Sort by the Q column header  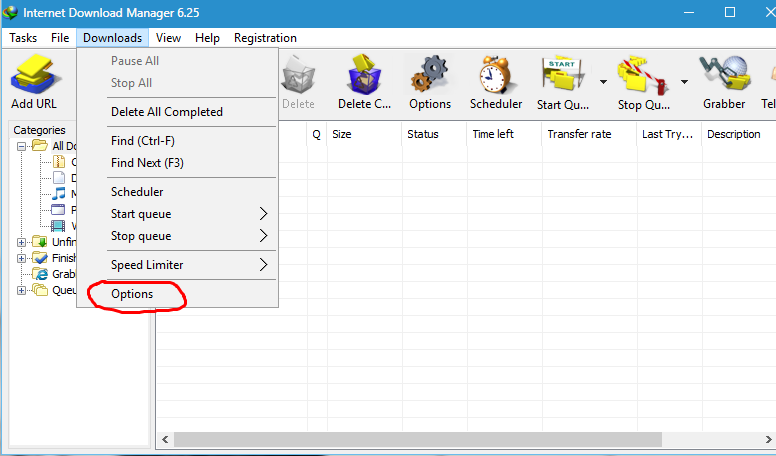(317, 134)
